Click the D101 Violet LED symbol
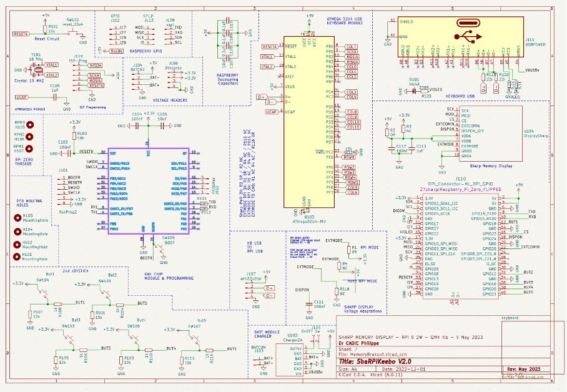The width and height of the screenshot is (567, 392). 415,91
